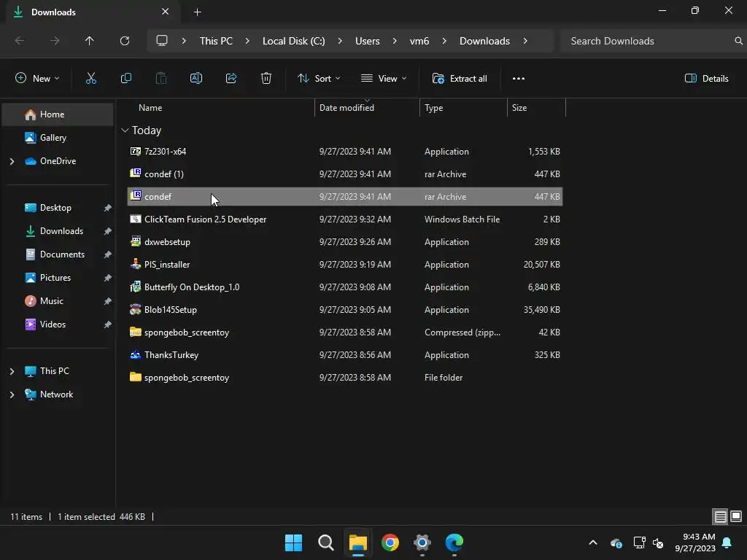
Task: Expand This PC in sidebar
Action: point(12,371)
